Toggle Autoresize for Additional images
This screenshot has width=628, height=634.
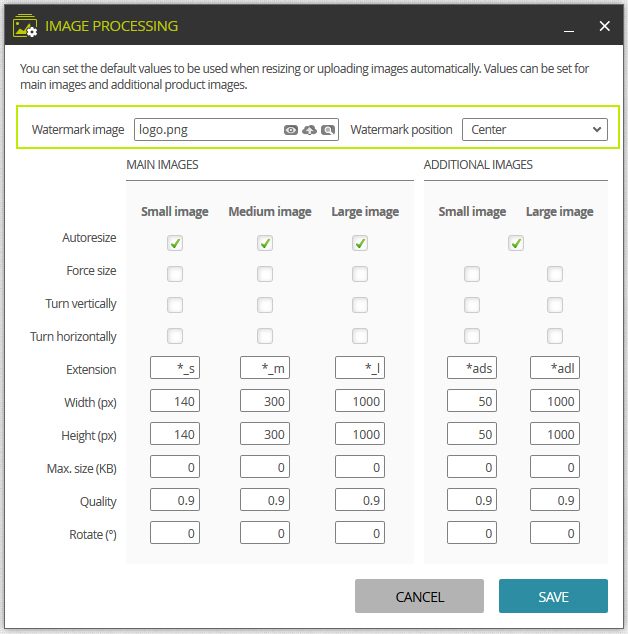click(x=516, y=243)
